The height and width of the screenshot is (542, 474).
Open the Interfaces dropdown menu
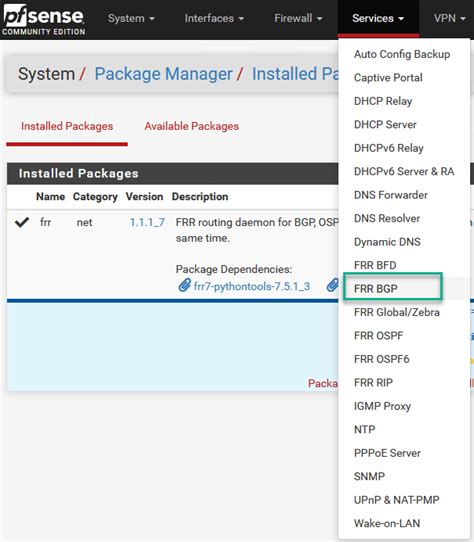pyautogui.click(x=214, y=18)
